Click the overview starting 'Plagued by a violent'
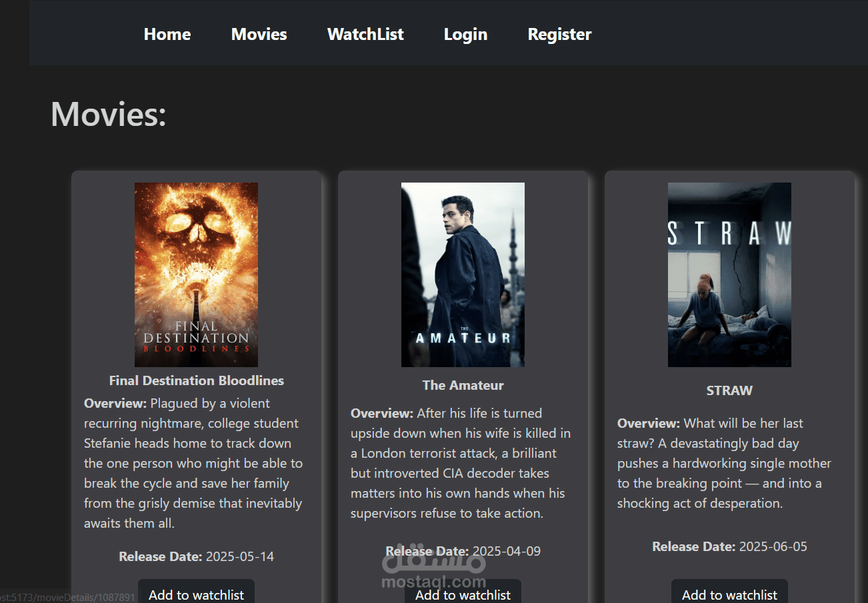The width and height of the screenshot is (868, 603). tap(193, 463)
